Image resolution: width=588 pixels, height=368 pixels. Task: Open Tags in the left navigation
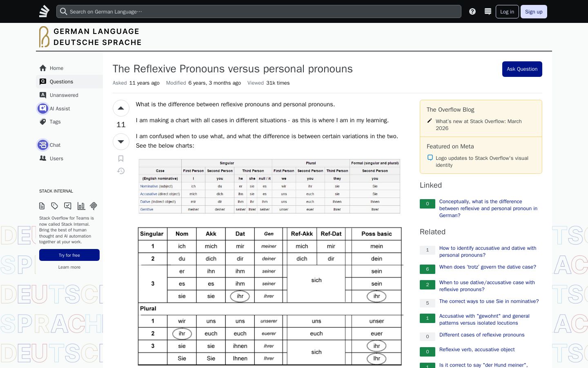click(x=69, y=121)
